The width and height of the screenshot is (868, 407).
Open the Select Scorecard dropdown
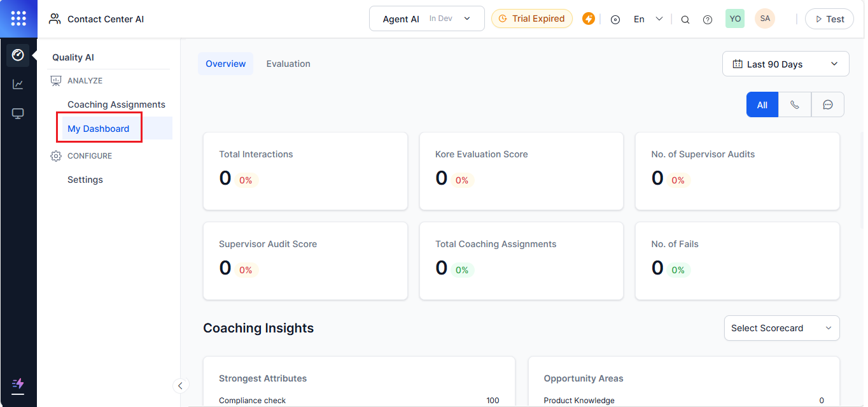(x=782, y=328)
